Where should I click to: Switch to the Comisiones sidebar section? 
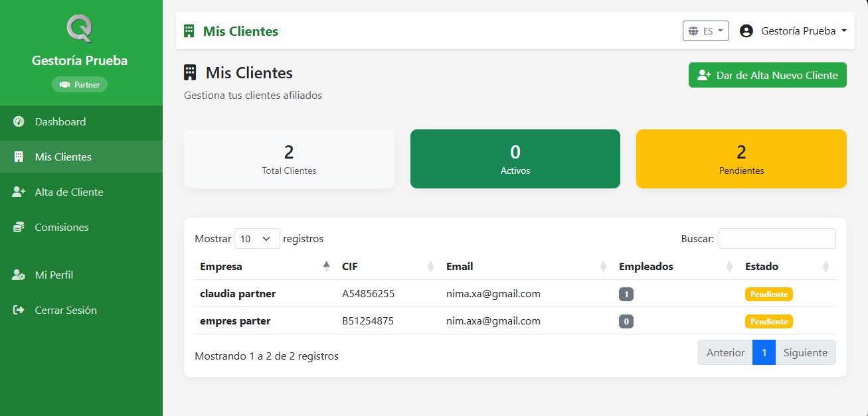[x=61, y=227]
